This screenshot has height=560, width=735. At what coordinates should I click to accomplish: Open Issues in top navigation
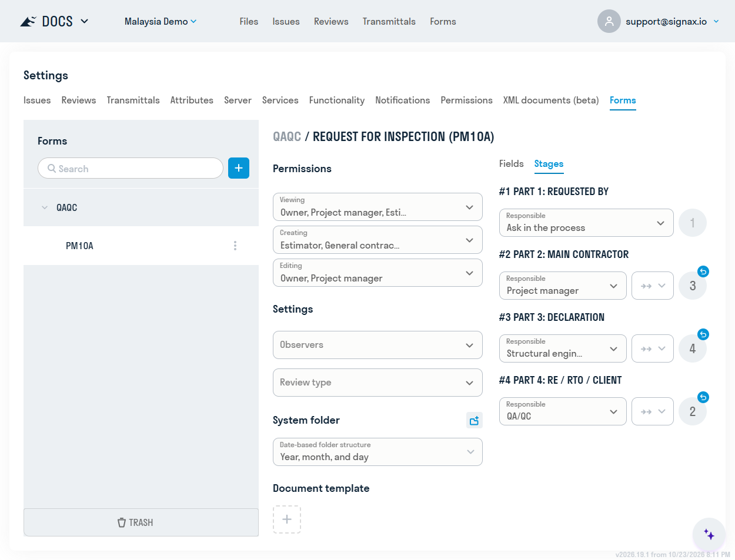[286, 21]
